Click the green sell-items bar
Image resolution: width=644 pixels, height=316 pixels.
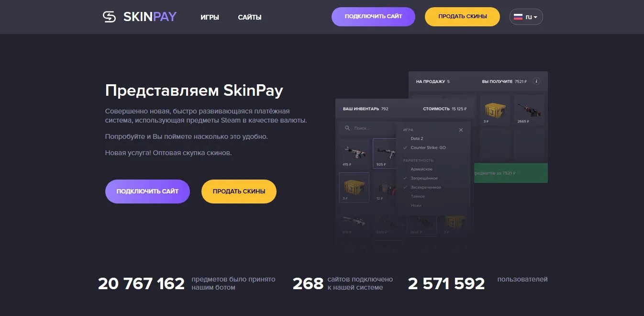(509, 173)
